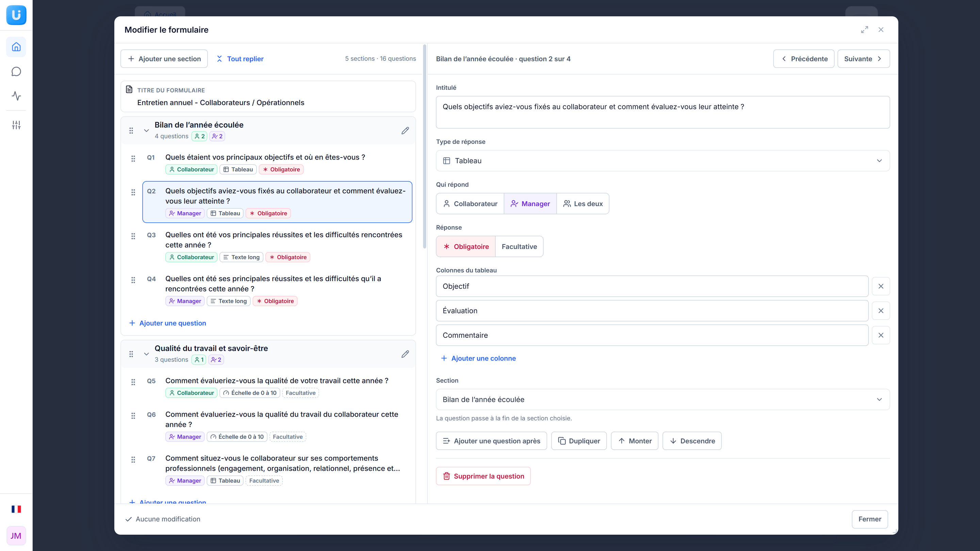This screenshot has width=980, height=551.
Task: Set respondent to Les deux
Action: click(583, 204)
